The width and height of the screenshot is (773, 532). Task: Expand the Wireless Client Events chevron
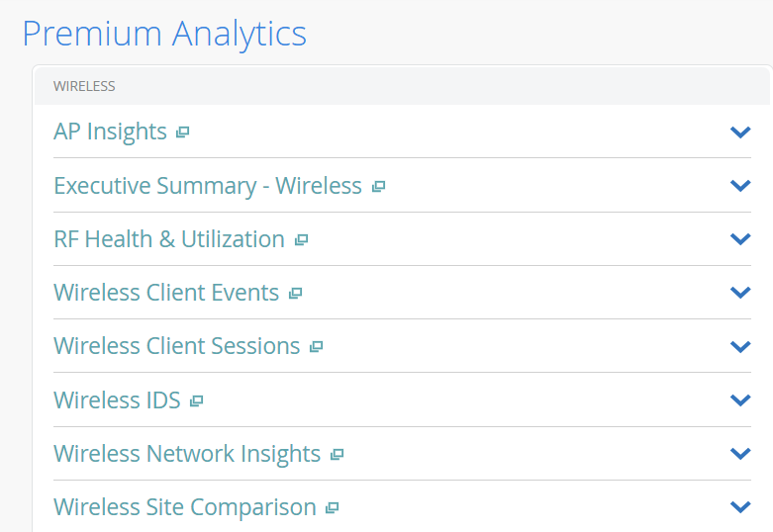click(739, 292)
